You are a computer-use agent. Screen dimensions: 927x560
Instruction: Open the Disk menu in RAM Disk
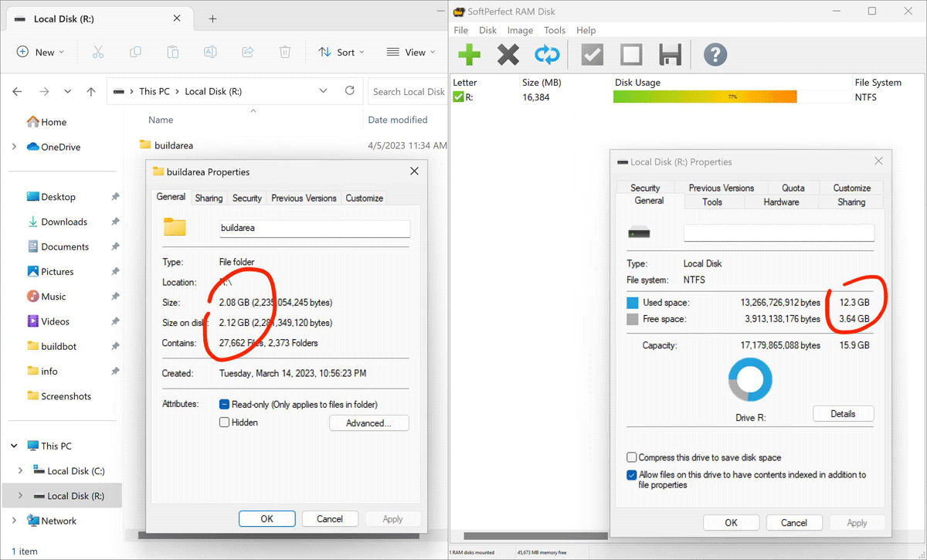click(487, 30)
